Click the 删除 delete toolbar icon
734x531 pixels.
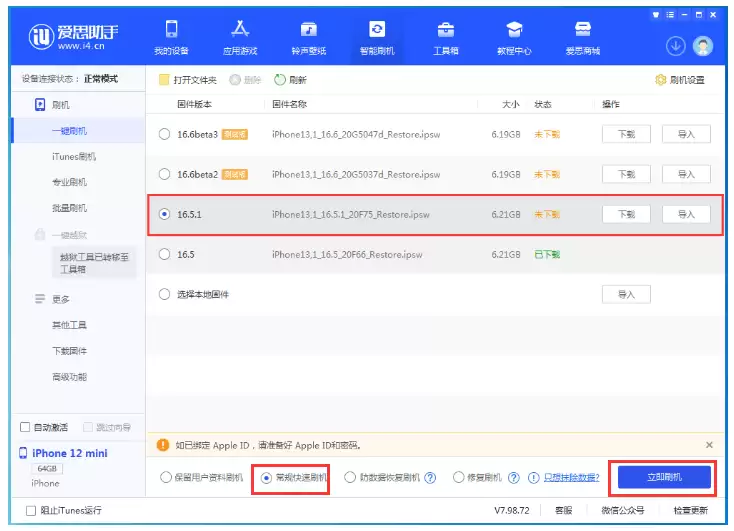tap(235, 80)
